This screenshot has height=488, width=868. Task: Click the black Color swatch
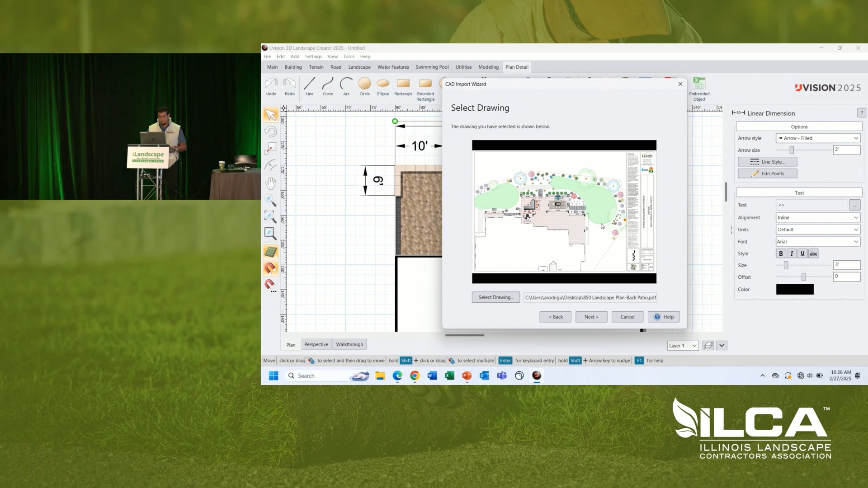point(794,289)
